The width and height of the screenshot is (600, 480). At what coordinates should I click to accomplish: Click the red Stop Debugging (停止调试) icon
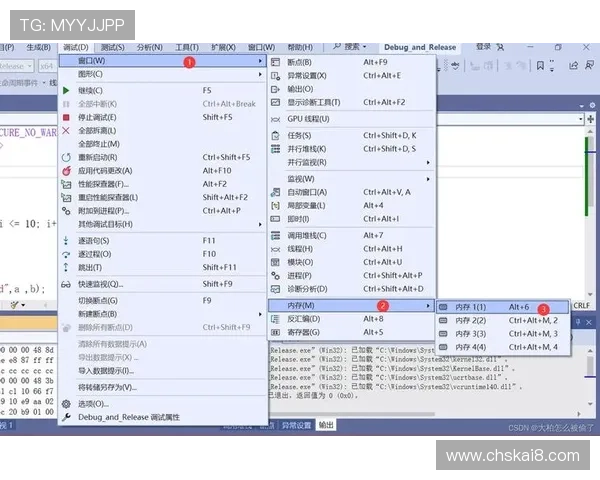(66, 117)
